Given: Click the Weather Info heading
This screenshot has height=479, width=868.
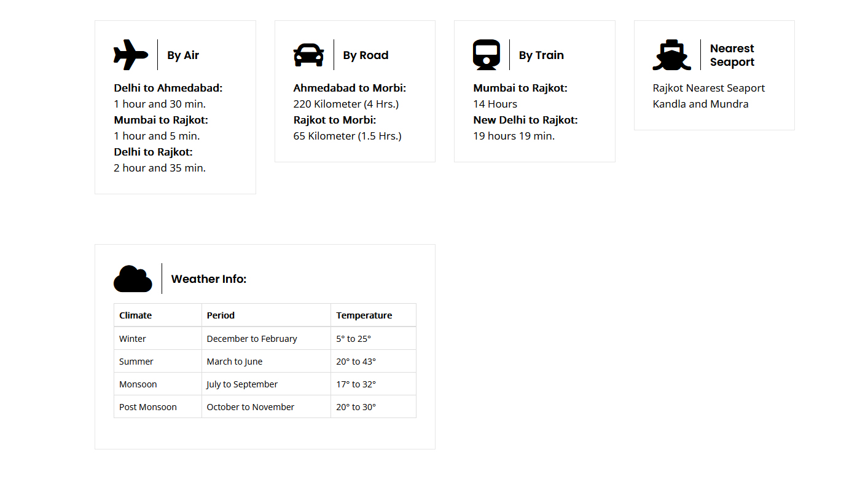Looking at the screenshot, I should point(208,279).
